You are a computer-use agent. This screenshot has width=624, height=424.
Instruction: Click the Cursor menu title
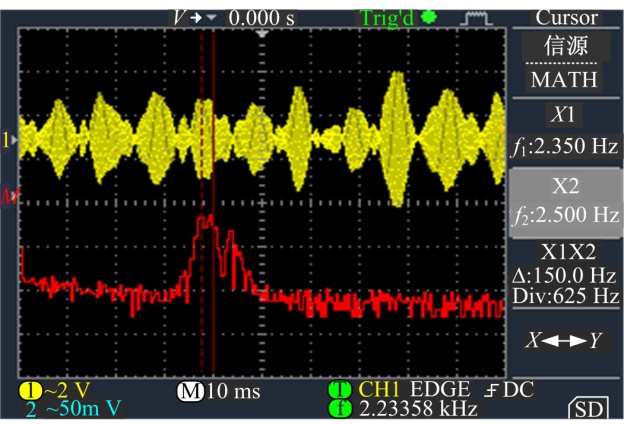click(566, 17)
